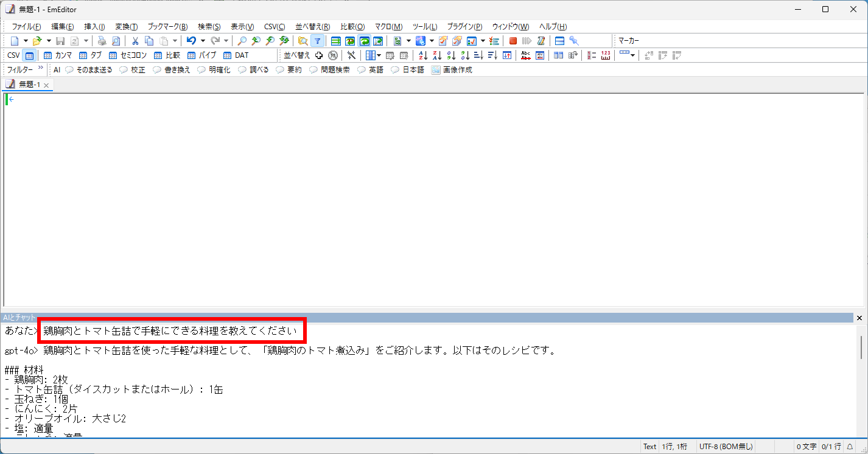The image size is (868, 454).
Task: Create a new file with the New icon
Action: [15, 41]
